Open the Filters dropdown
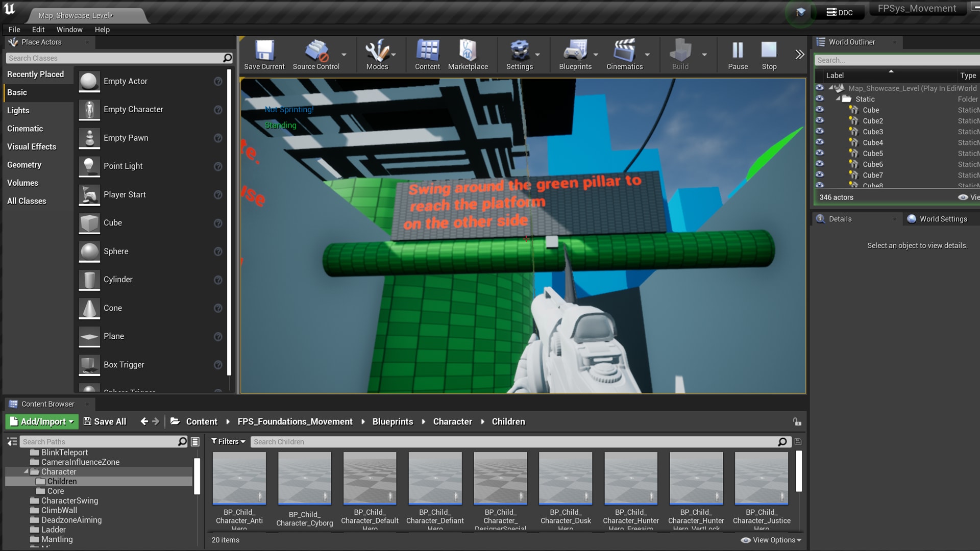This screenshot has width=980, height=551. [228, 441]
